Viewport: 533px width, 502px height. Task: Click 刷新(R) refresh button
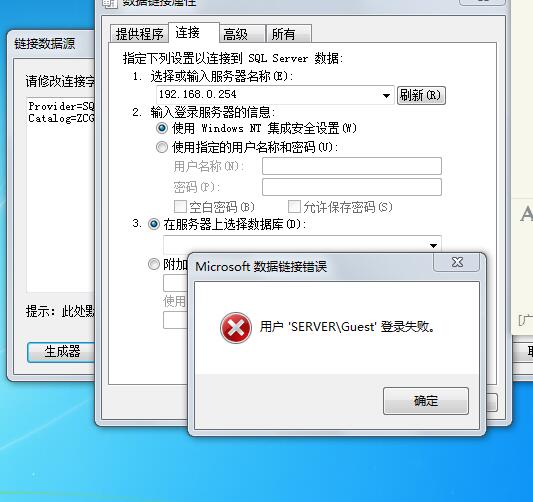(421, 95)
